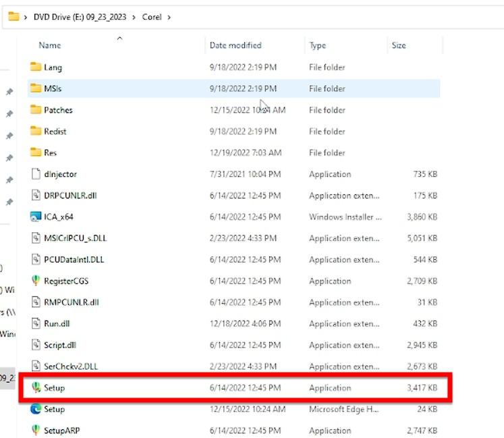The image size is (504, 438).
Task: Click the RegisterCGS file name
Action: click(66, 281)
